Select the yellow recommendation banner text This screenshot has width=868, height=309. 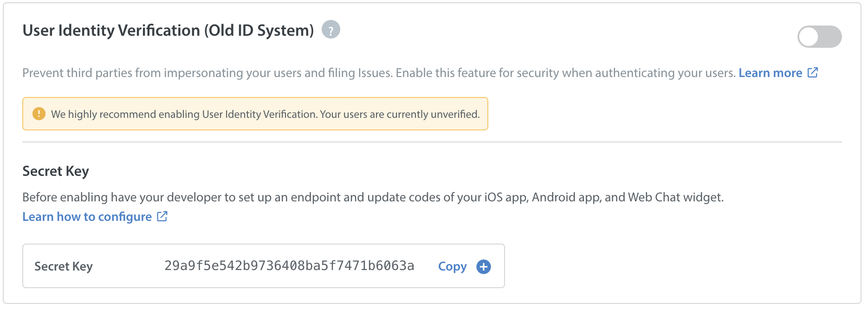(265, 114)
